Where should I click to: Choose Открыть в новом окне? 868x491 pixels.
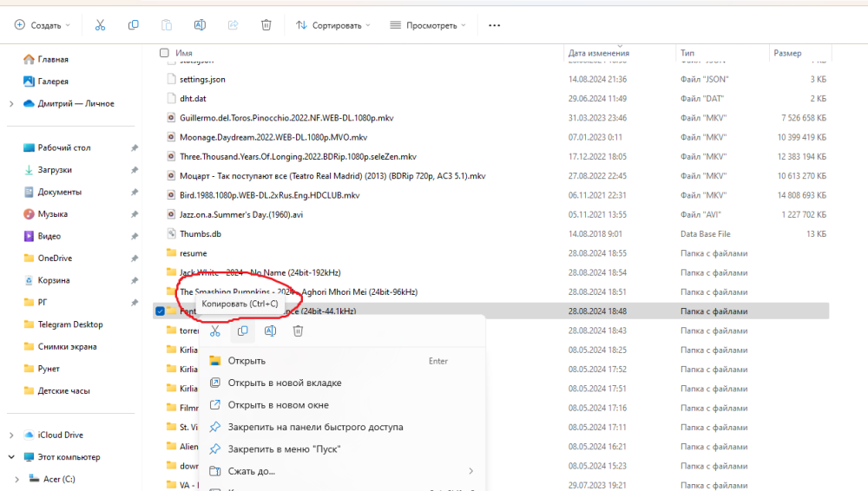pyautogui.click(x=342, y=405)
